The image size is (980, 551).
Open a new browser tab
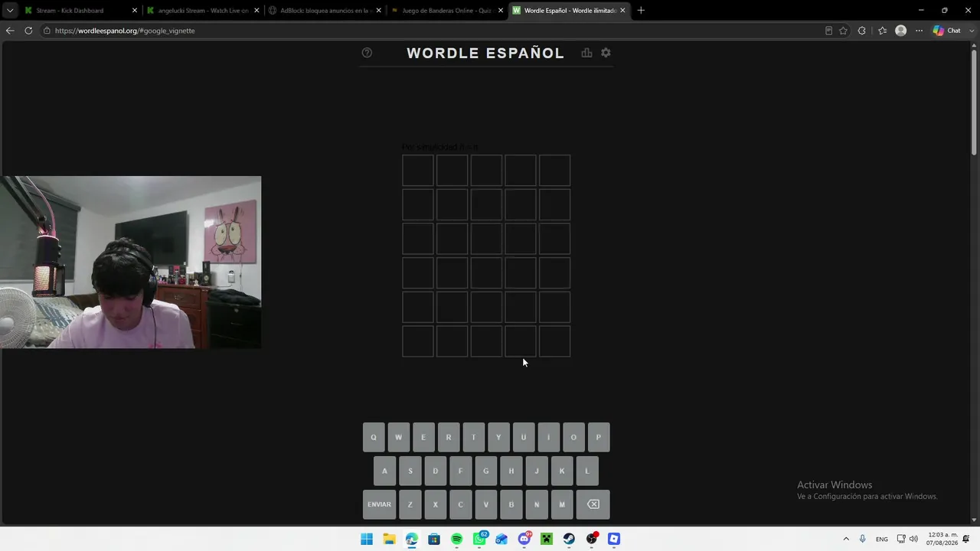tap(641, 11)
